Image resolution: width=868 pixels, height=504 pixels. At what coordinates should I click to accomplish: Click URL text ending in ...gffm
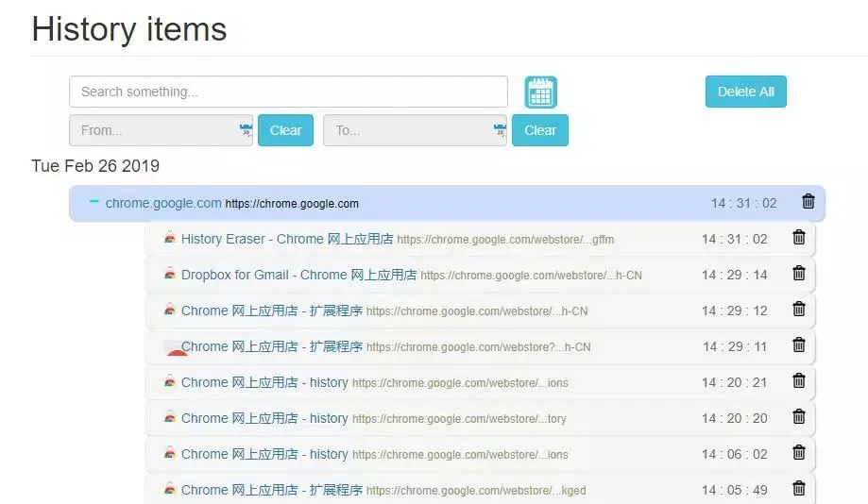(x=505, y=240)
